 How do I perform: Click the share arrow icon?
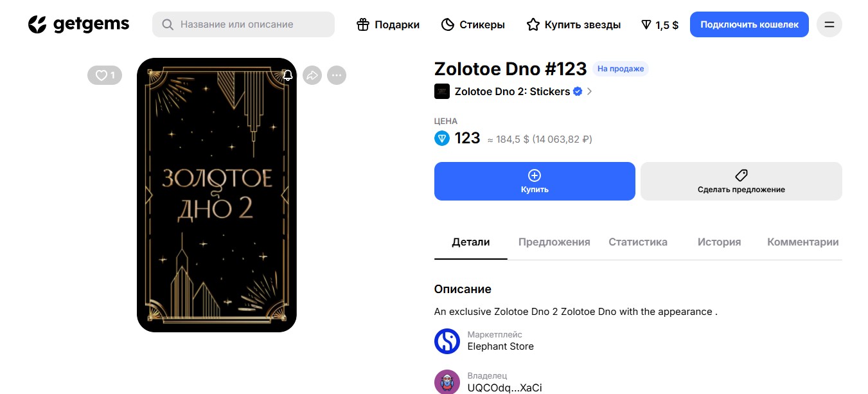point(312,75)
